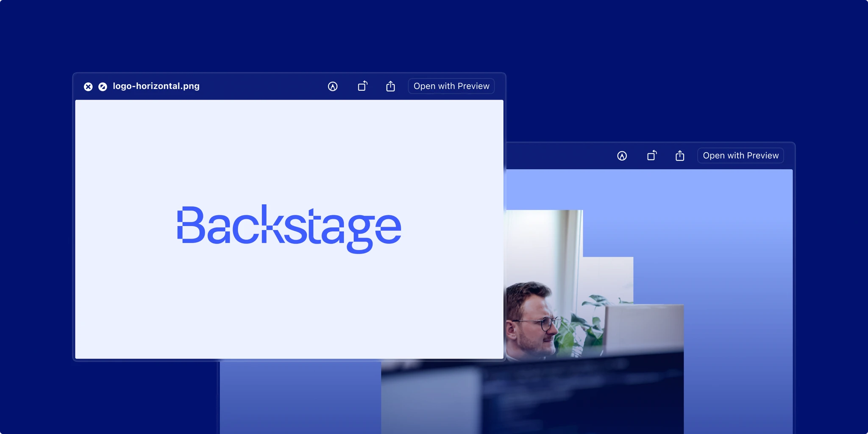Image resolution: width=868 pixels, height=434 pixels.
Task: Close the logo-horizontal.png Quick Look window
Action: point(88,86)
